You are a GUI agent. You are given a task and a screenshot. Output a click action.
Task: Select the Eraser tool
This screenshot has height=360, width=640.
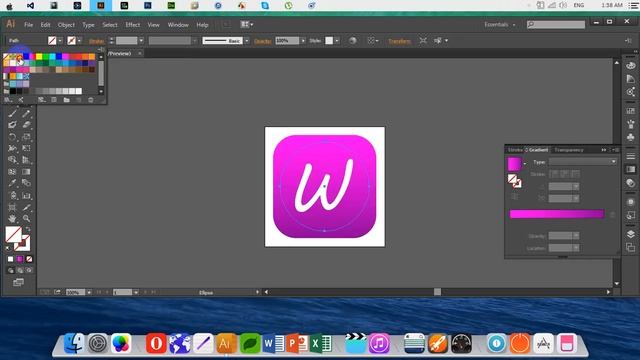click(x=26, y=124)
